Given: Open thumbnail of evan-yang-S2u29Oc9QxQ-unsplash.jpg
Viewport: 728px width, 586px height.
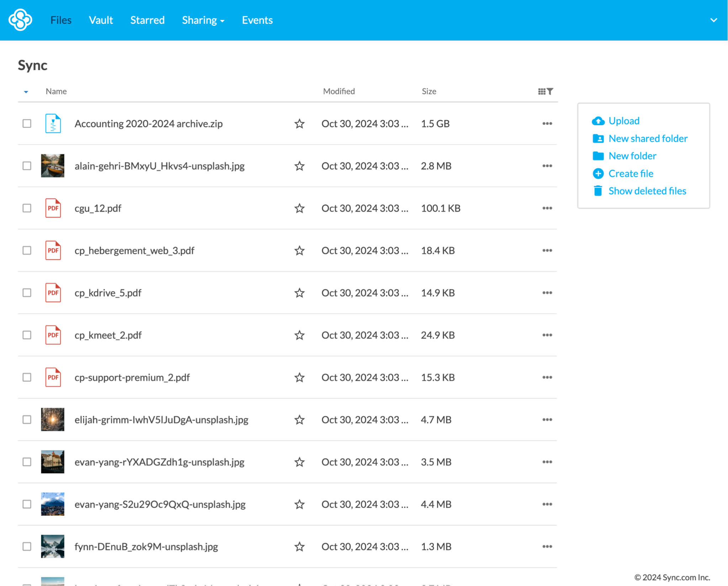Looking at the screenshot, I should point(53,504).
